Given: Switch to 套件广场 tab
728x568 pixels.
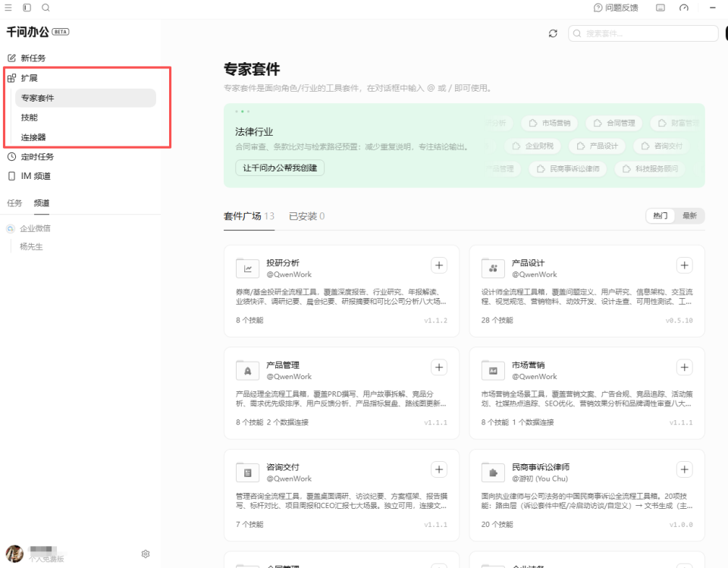Looking at the screenshot, I should tap(249, 216).
